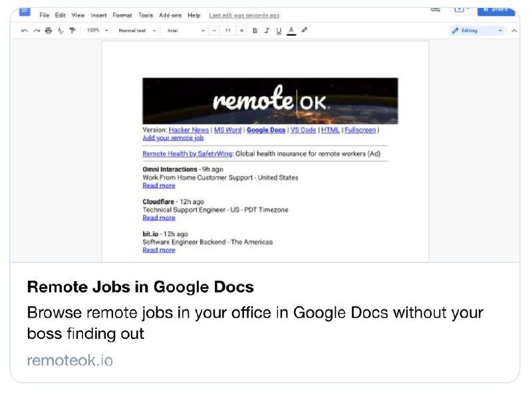Open the Add-ons menu

click(170, 15)
